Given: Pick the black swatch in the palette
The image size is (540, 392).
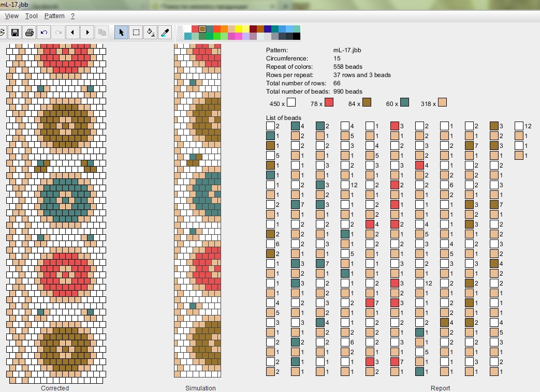Looking at the screenshot, I should (x=297, y=36).
